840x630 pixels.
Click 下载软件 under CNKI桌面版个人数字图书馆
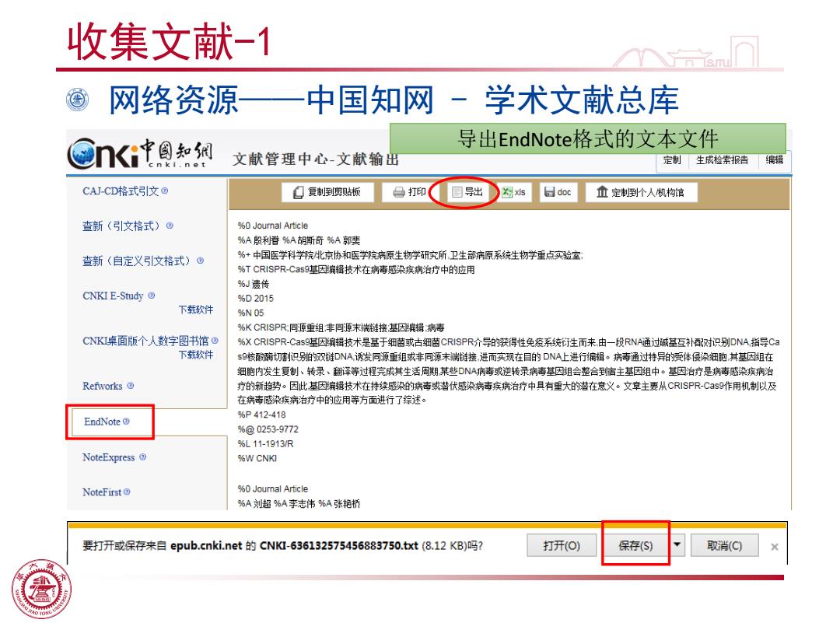click(195, 355)
